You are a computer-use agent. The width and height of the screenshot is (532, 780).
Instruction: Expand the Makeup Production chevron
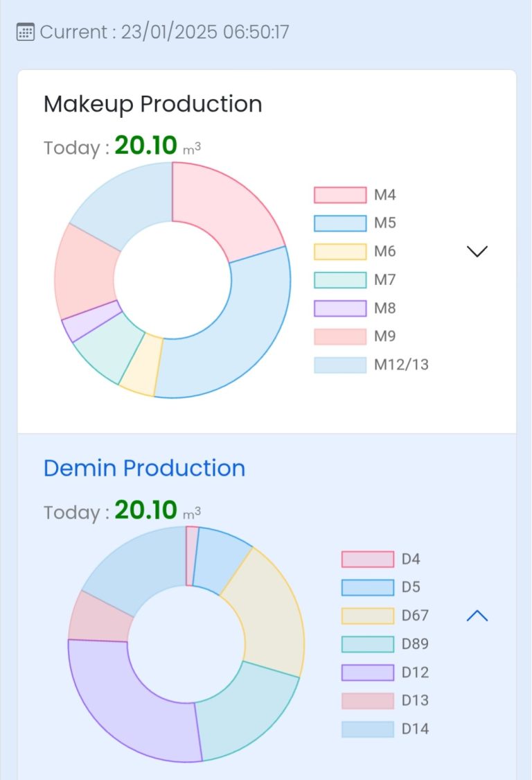coord(477,251)
